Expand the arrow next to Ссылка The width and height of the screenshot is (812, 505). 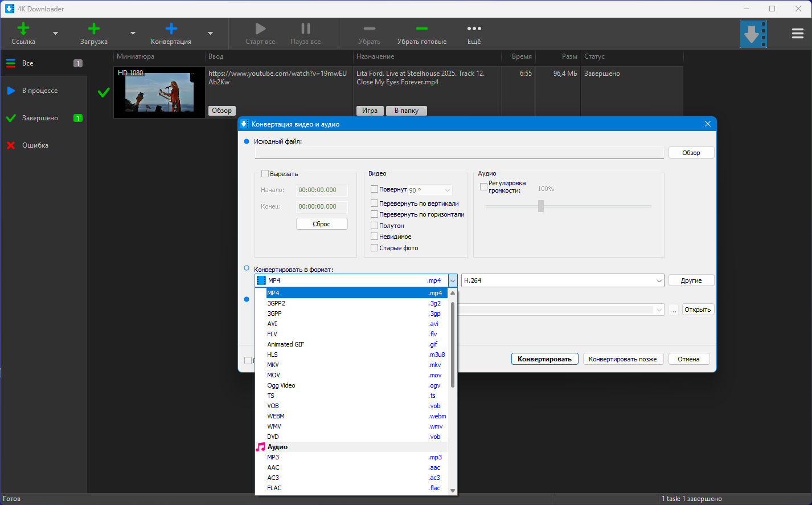(55, 34)
